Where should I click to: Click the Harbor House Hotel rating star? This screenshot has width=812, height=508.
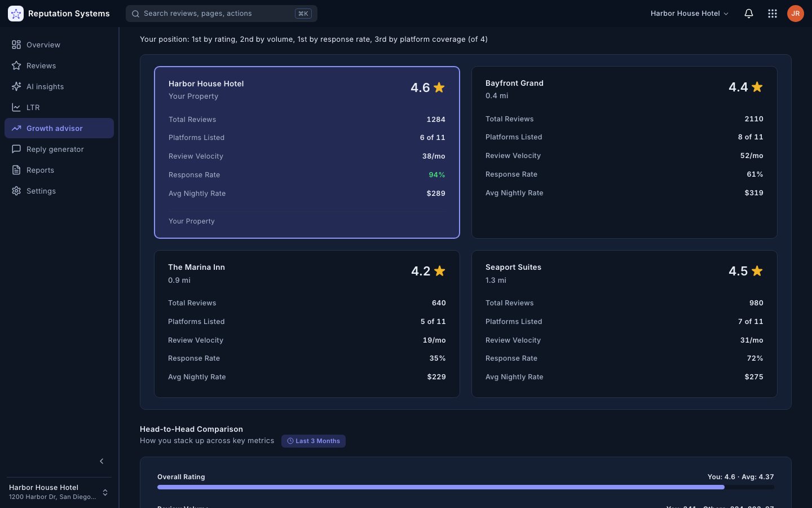[x=439, y=87]
